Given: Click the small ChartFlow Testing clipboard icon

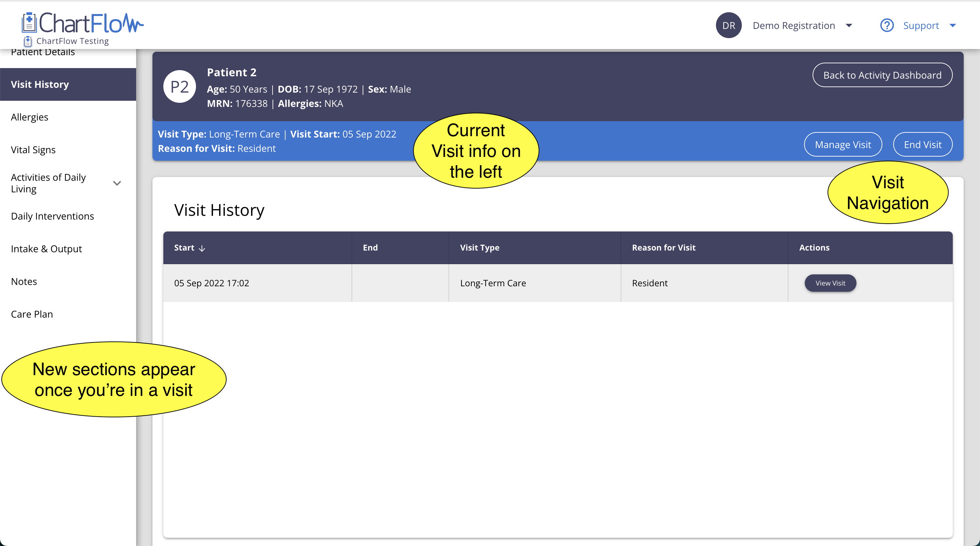Looking at the screenshot, I should (x=28, y=41).
